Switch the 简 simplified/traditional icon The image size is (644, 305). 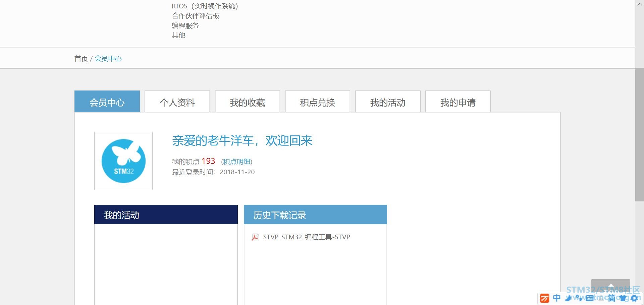pyautogui.click(x=612, y=298)
